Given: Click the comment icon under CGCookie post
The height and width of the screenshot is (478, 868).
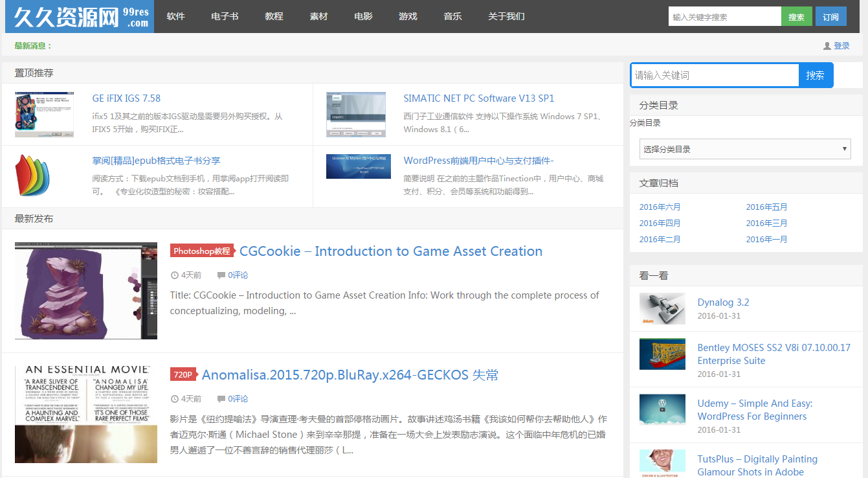Looking at the screenshot, I should tap(221, 275).
